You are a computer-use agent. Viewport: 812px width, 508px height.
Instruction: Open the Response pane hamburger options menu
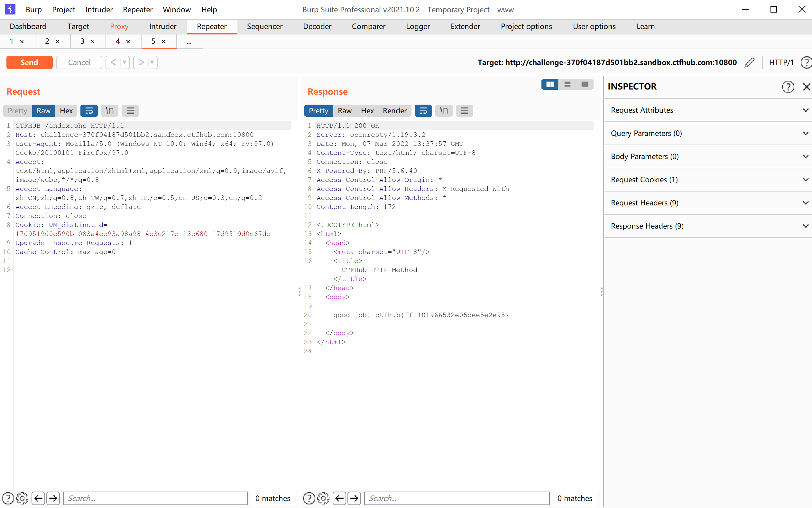click(x=465, y=110)
